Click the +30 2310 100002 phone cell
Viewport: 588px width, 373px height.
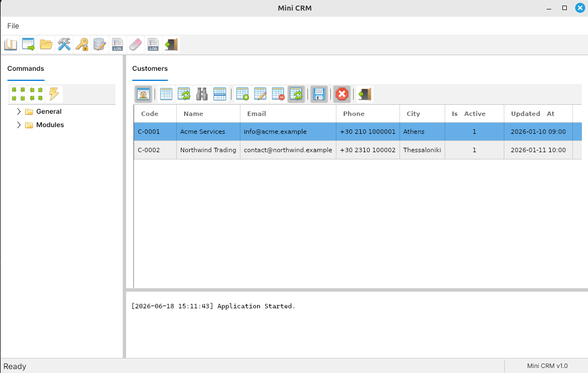coord(368,150)
